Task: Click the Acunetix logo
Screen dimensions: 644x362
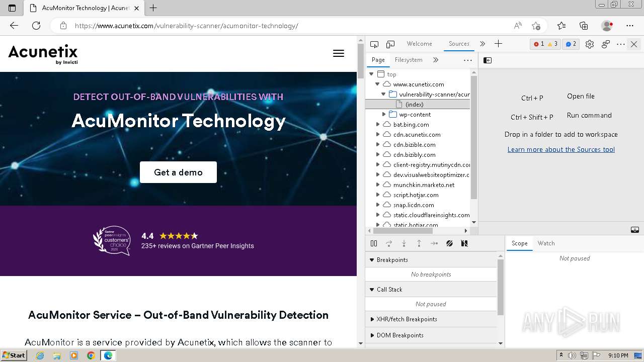Action: 43,54
